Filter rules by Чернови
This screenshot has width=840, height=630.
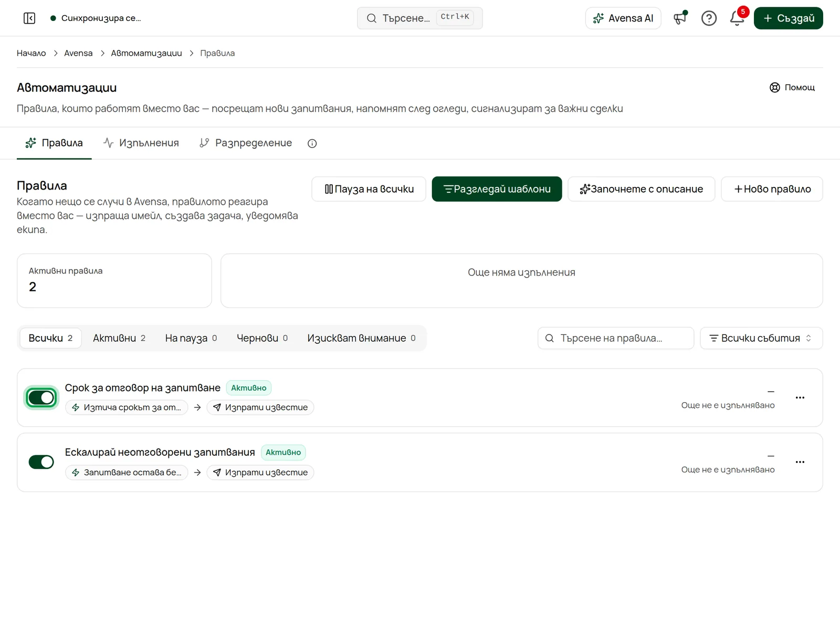[262, 338]
